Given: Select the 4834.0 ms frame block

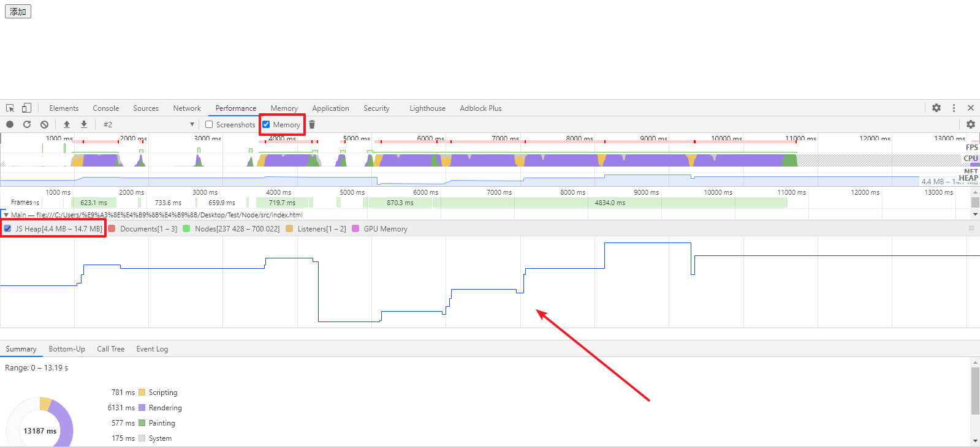Looking at the screenshot, I should pyautogui.click(x=610, y=203).
